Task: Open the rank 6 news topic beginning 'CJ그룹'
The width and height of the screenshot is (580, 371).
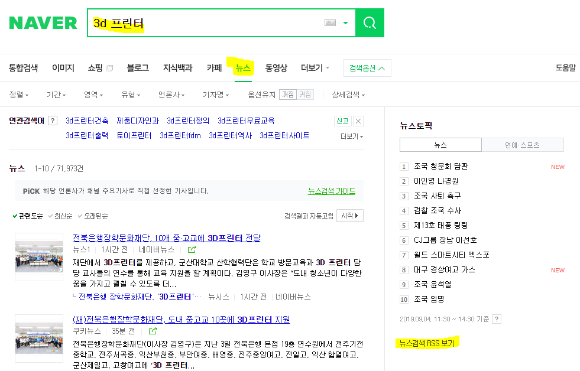Action: pyautogui.click(x=445, y=240)
